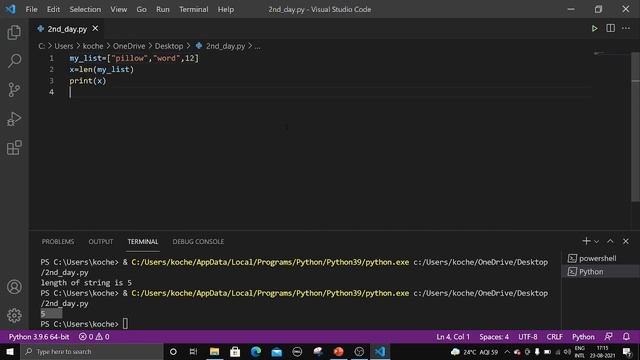
Task: Change the Python language mode in status bar
Action: (583, 337)
